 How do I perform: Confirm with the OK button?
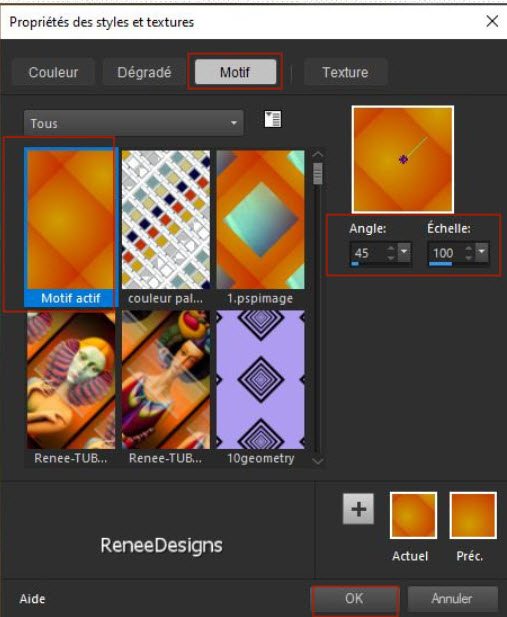pos(354,599)
